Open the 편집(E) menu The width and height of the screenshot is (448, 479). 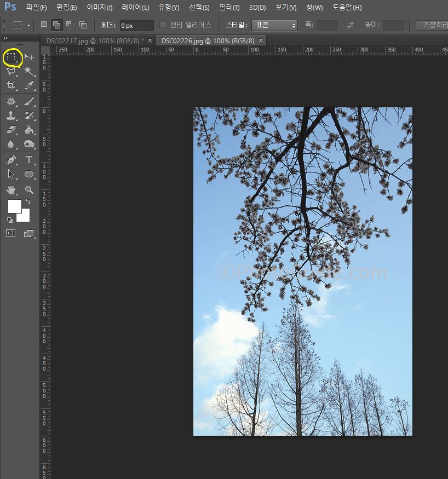[x=67, y=7]
